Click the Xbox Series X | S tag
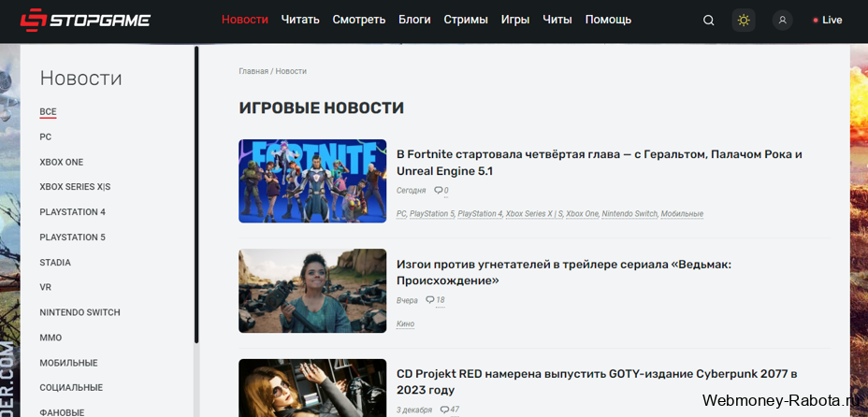Screen dimensions: 868x417 [x=534, y=213]
